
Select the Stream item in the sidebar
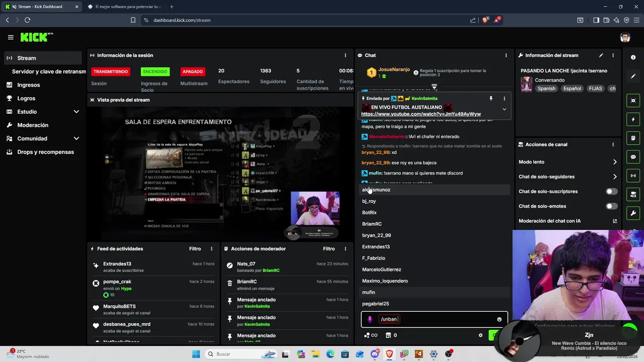(x=43, y=58)
